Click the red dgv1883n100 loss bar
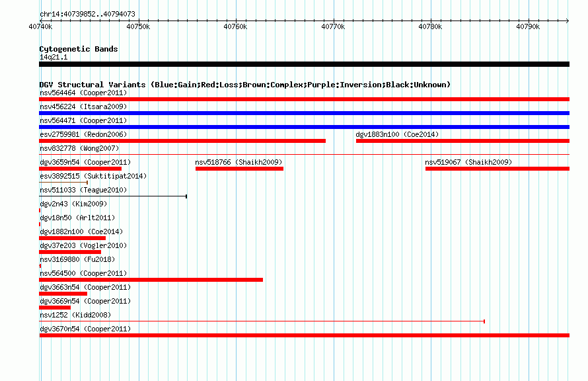 click(x=462, y=141)
